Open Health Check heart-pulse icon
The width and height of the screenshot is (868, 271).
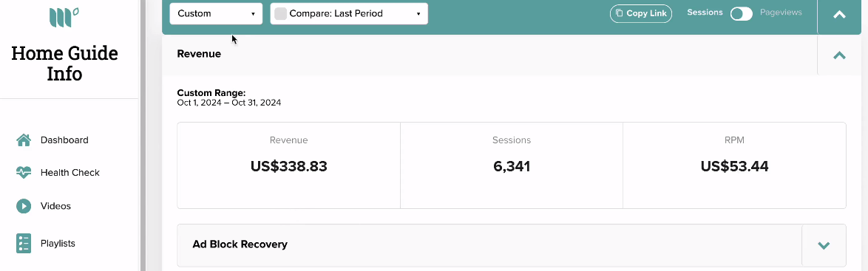[x=23, y=173]
